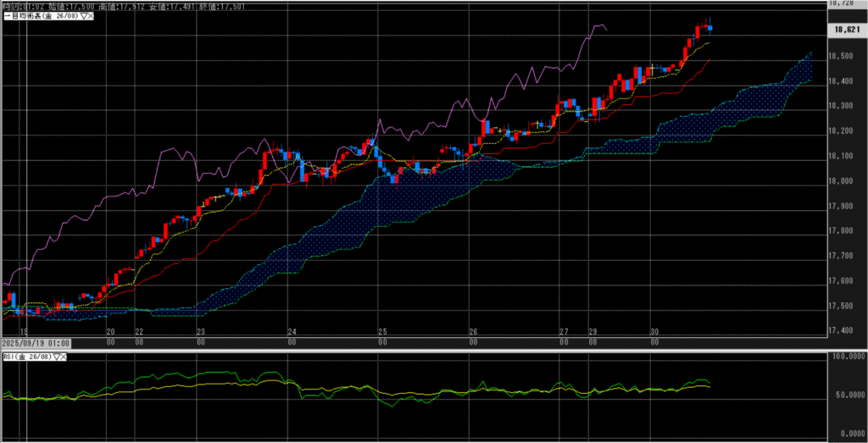Select the RSI(金 26/08) label
Screen dimensions: 868x443
coord(27,358)
